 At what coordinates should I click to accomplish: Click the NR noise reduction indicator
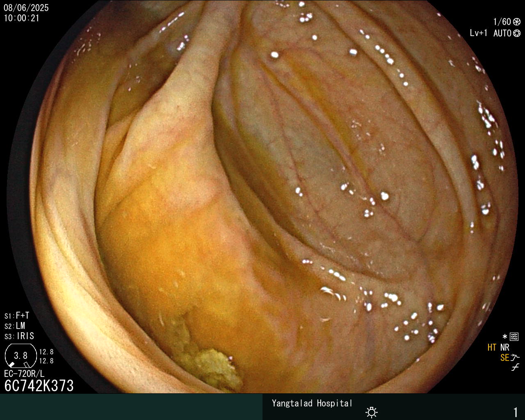pyautogui.click(x=505, y=347)
